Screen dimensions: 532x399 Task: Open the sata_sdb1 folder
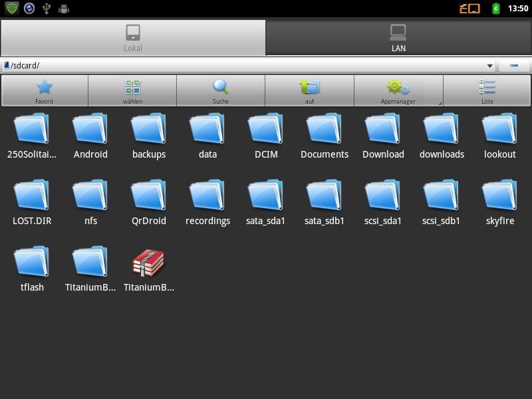coord(325,203)
